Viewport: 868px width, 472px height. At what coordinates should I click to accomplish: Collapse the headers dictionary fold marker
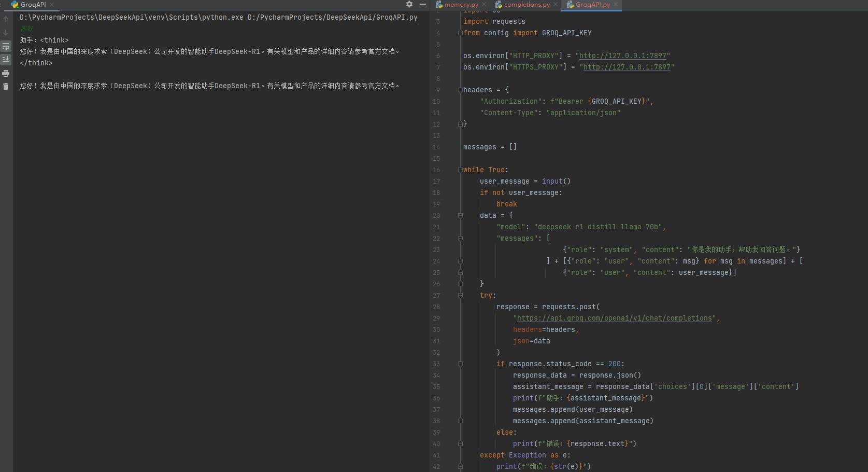[x=460, y=90]
